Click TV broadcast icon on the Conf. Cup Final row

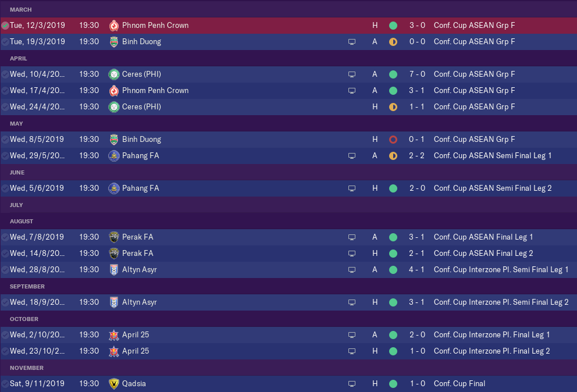(351, 384)
